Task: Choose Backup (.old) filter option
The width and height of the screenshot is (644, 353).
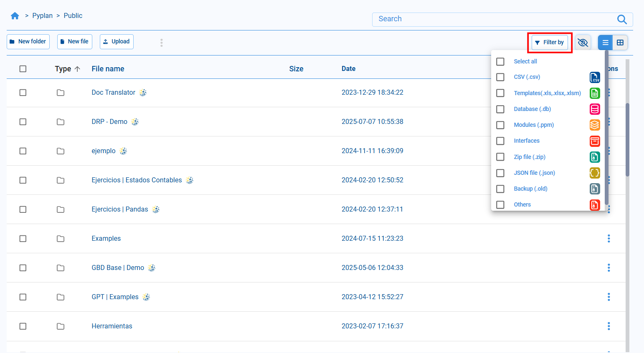Action: 530,189
